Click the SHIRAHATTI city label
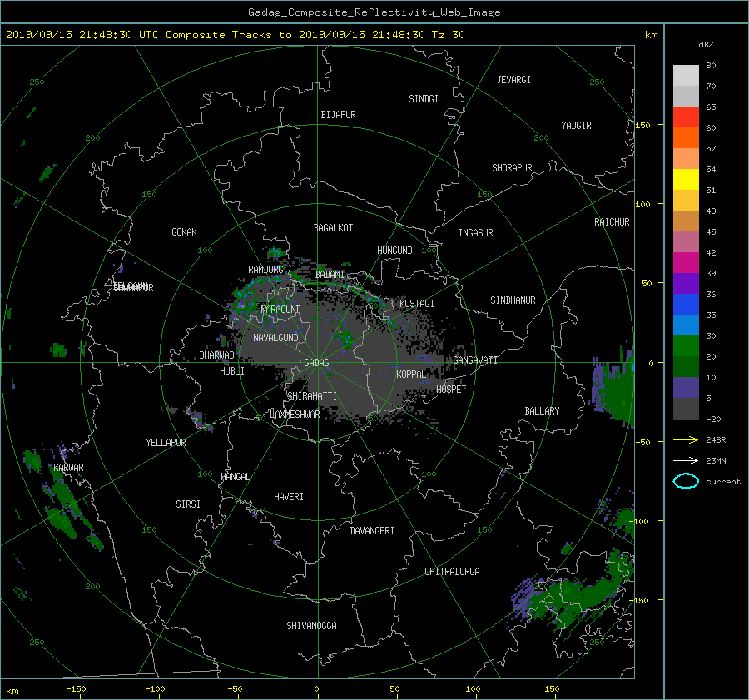 tap(312, 396)
